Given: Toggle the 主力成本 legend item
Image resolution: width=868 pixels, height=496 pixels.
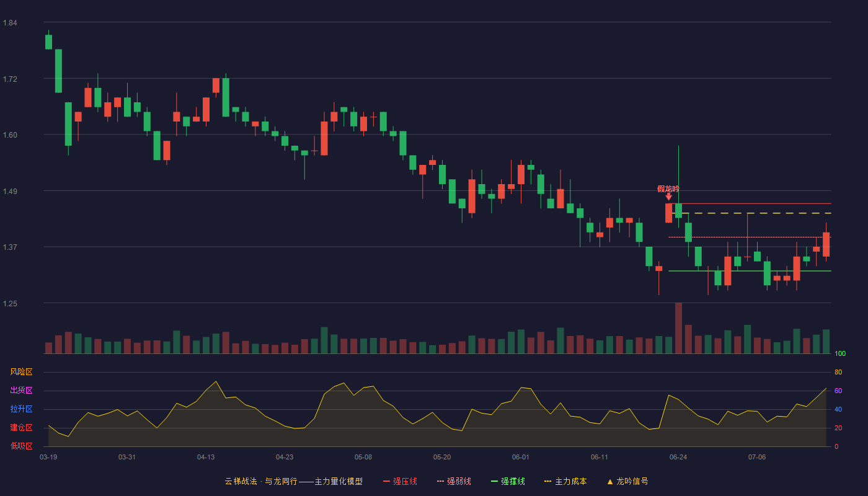Looking at the screenshot, I should 565,481.
